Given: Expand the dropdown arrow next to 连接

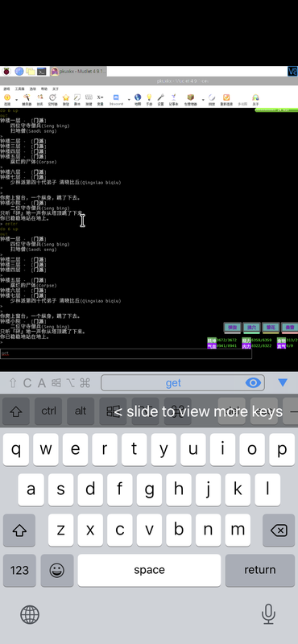Looking at the screenshot, I should pyautogui.click(x=16, y=100).
